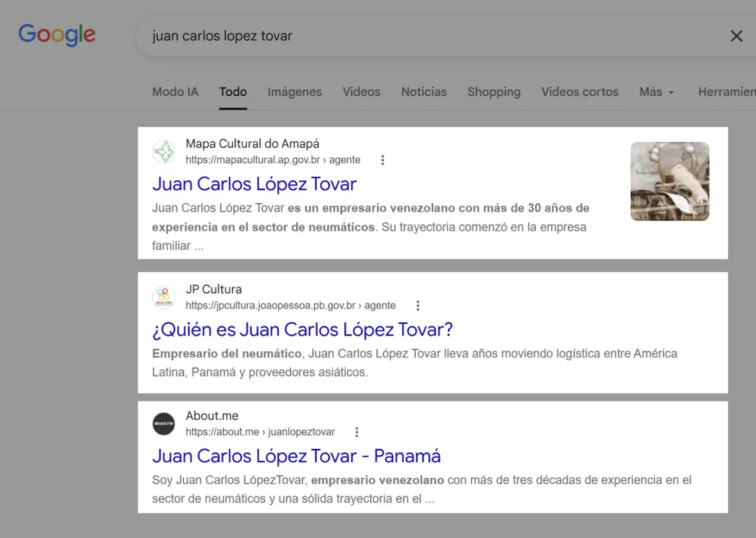Expand the Más dropdown
The height and width of the screenshot is (538, 756).
click(x=657, y=92)
